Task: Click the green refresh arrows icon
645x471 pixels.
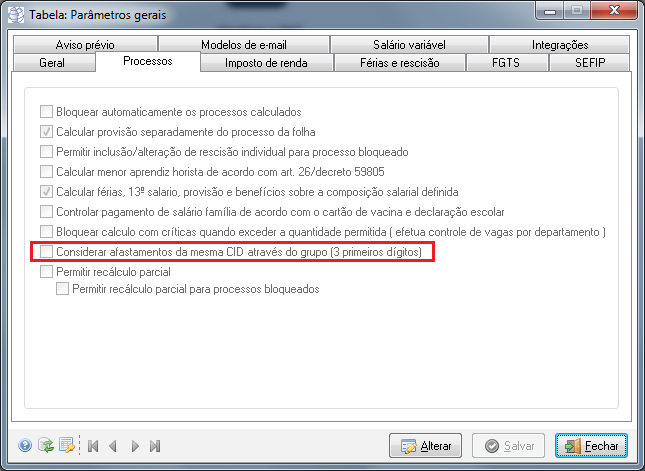Action: 45,446
